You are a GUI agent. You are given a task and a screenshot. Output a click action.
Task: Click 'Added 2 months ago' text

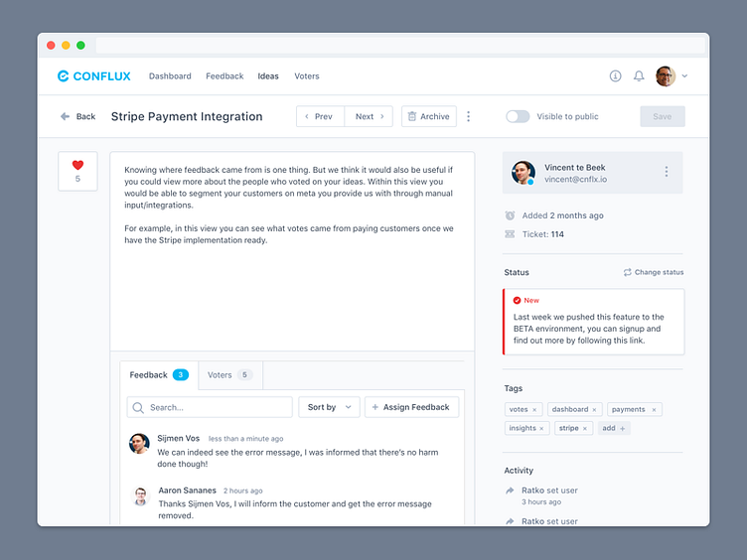click(x=562, y=215)
